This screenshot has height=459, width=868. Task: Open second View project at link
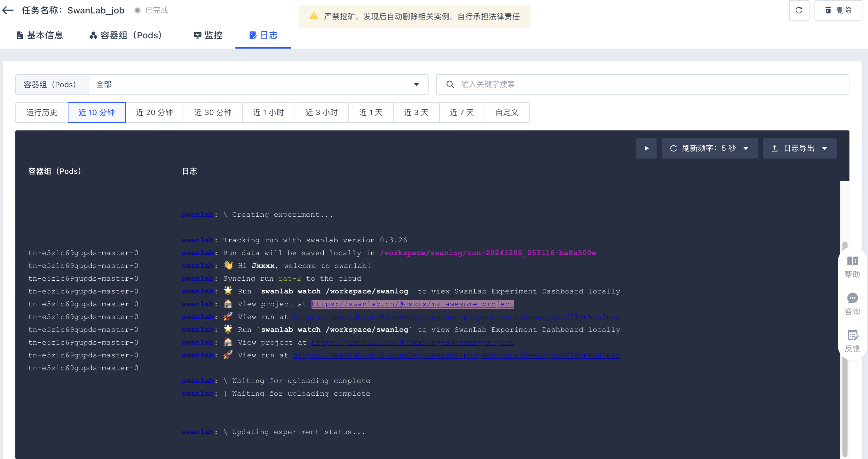[413, 342]
